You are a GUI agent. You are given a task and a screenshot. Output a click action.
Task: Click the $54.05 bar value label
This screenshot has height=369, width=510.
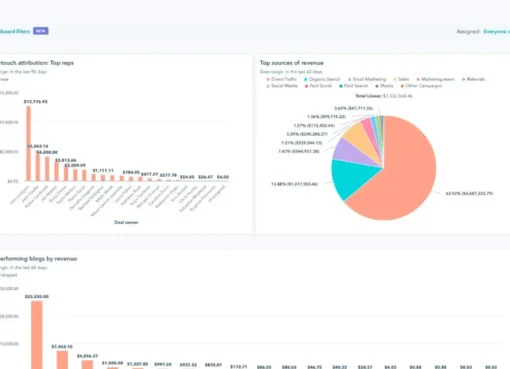point(187,177)
